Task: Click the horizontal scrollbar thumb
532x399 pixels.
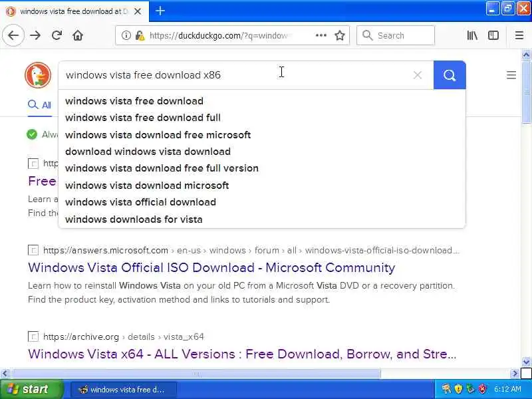Action: (x=196, y=374)
